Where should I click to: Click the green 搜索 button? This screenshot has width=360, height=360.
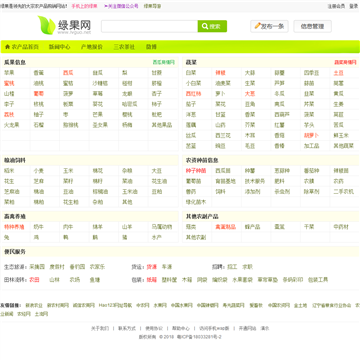pos(212,26)
